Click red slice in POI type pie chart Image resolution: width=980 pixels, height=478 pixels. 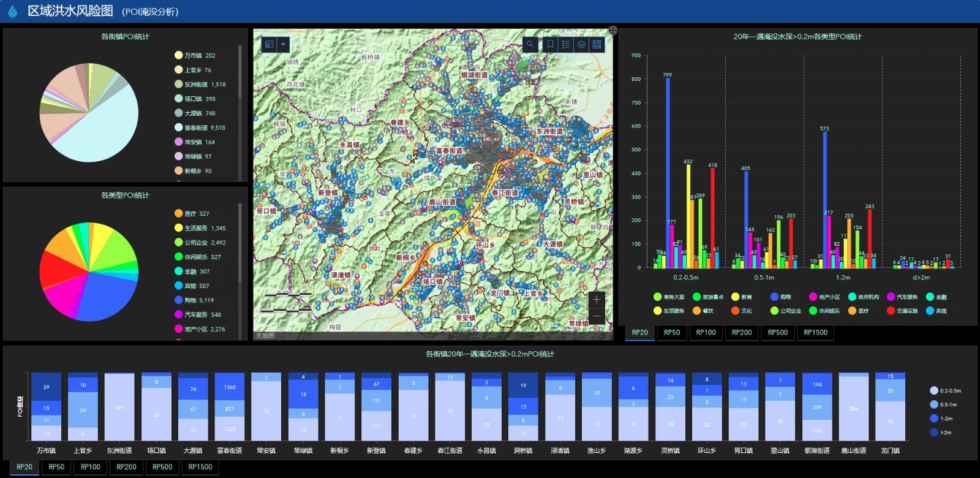(x=58, y=268)
